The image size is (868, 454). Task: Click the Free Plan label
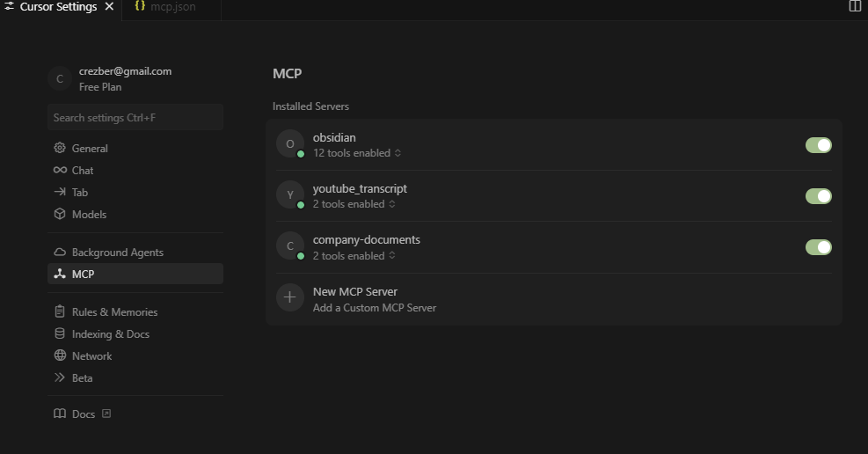pyautogui.click(x=100, y=87)
